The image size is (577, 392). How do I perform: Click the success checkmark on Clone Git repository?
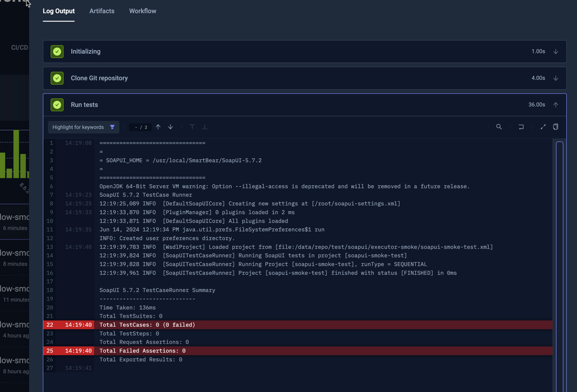(x=57, y=78)
